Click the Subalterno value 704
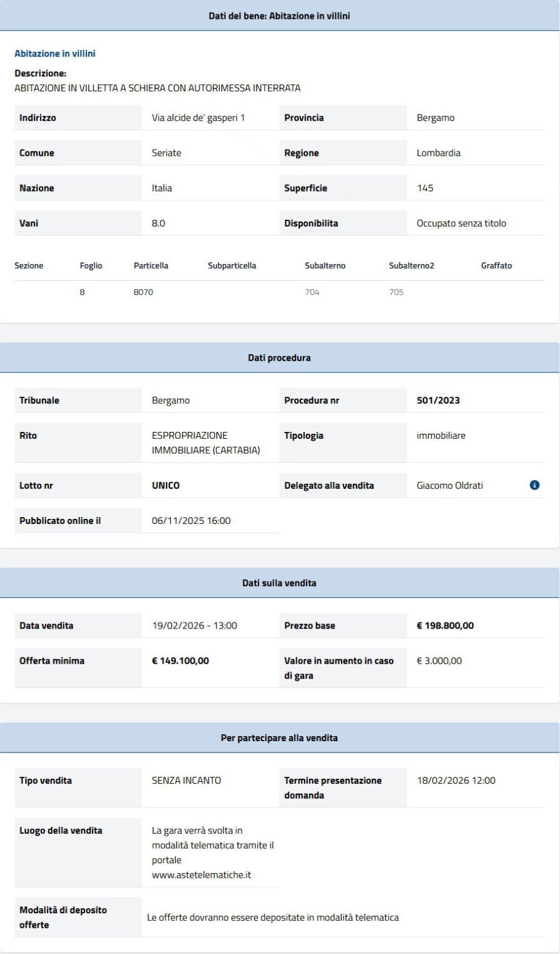This screenshot has width=560, height=954. click(x=312, y=292)
